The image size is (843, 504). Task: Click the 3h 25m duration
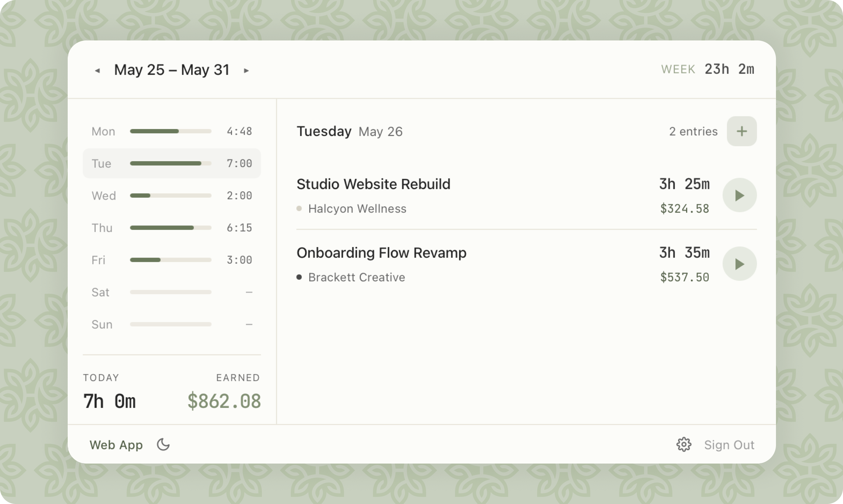pos(684,184)
